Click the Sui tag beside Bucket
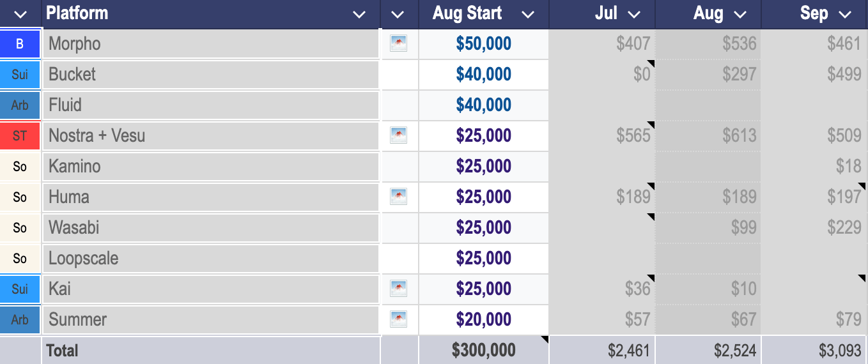The image size is (868, 364). tap(20, 75)
